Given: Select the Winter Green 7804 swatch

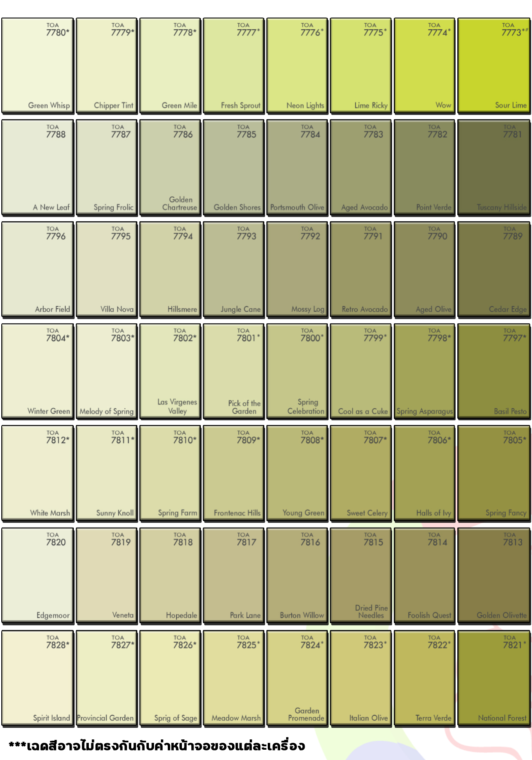Looking at the screenshot, I should [x=37, y=371].
